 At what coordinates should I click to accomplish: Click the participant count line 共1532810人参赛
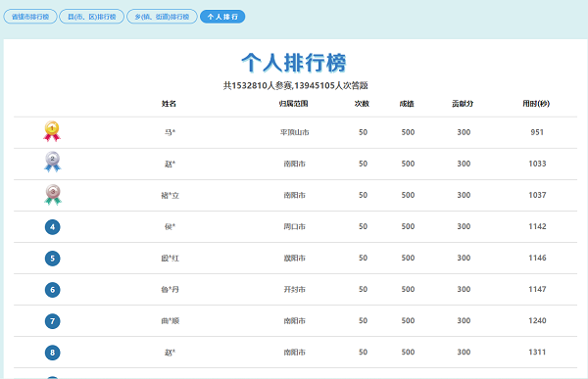coord(258,86)
